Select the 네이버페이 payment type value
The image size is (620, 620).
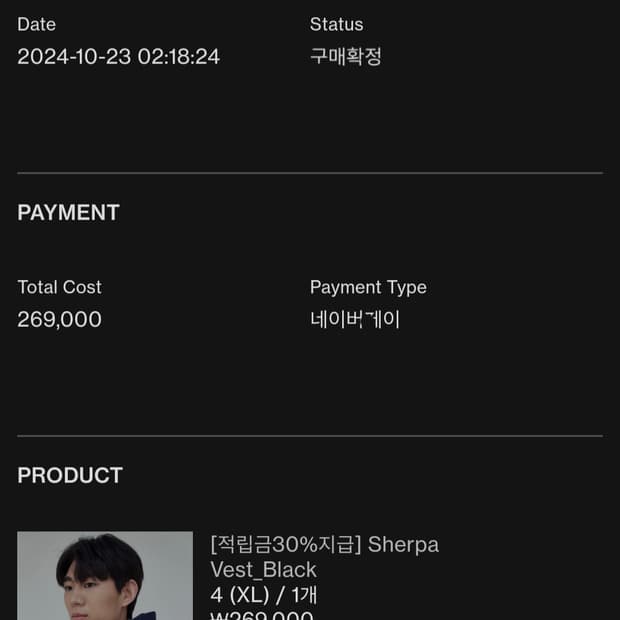pos(355,320)
